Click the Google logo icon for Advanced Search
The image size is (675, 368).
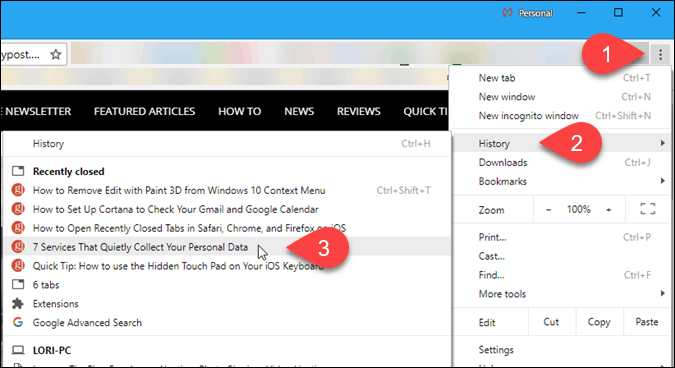[18, 322]
